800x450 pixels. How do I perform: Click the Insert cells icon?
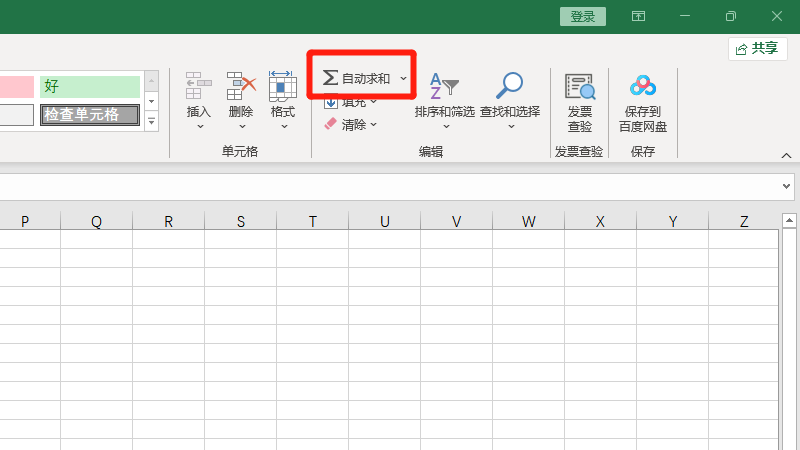point(199,88)
